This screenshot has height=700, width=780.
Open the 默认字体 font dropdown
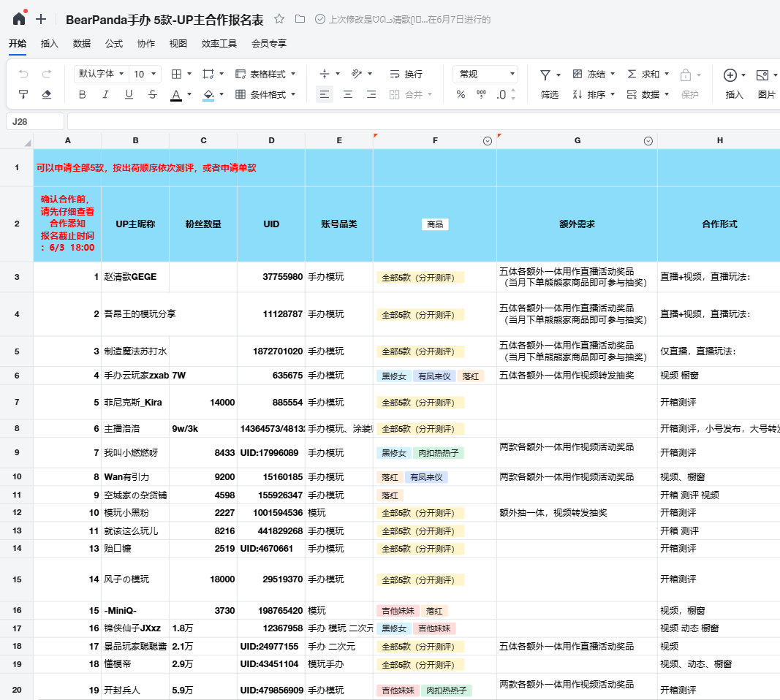click(102, 74)
